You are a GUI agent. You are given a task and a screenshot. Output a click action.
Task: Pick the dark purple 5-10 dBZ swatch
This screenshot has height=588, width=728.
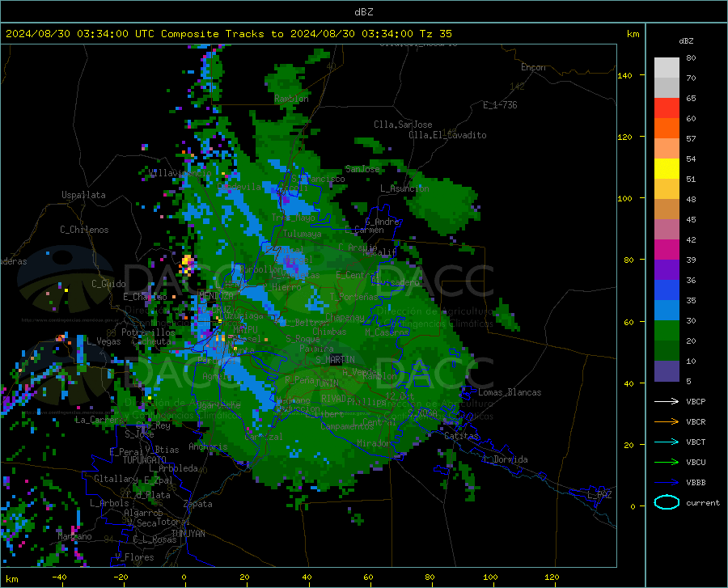(667, 371)
